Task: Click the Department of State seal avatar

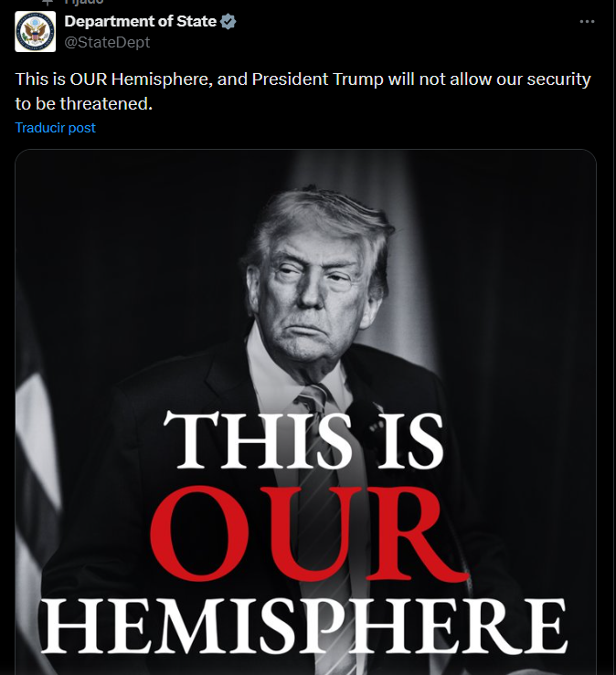Action: click(x=36, y=32)
